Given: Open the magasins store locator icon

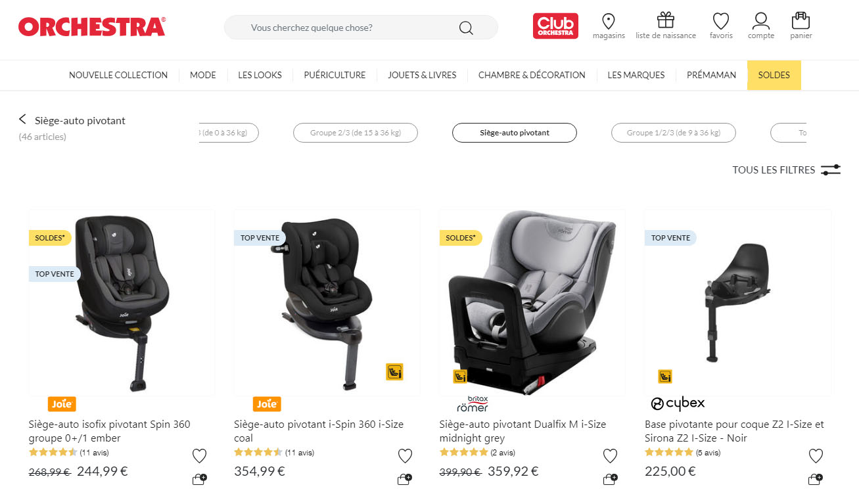Looking at the screenshot, I should point(608,21).
